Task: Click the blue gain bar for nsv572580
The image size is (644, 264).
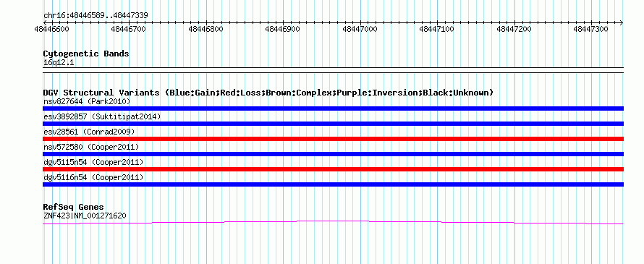Action: tap(333, 154)
